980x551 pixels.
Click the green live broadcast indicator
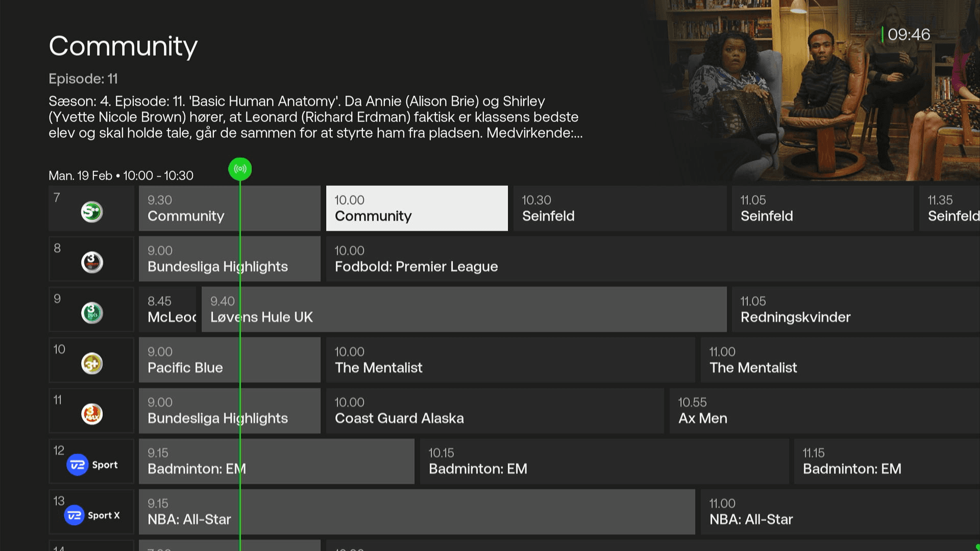click(240, 169)
